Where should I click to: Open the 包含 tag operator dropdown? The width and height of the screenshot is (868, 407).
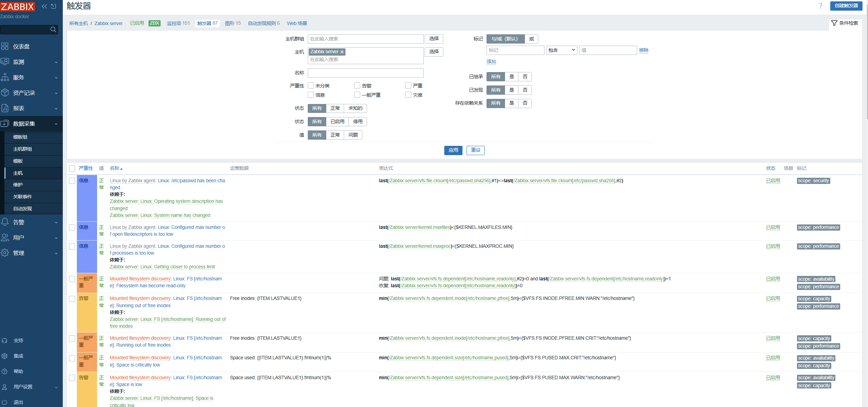[561, 50]
